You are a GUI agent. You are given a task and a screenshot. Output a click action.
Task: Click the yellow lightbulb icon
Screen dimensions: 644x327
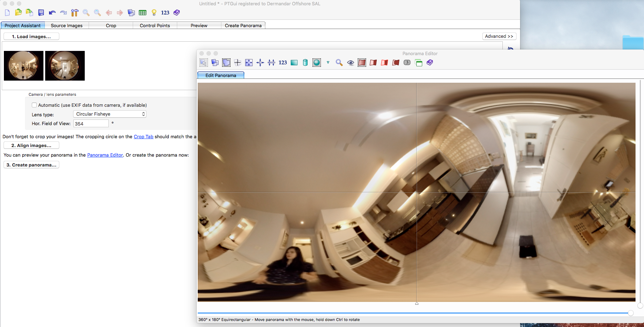(x=154, y=13)
